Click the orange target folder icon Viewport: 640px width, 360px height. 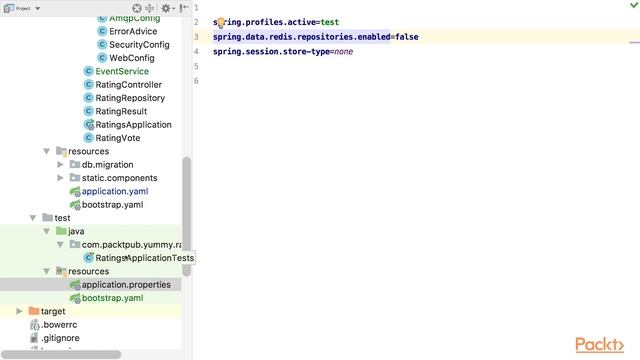click(x=34, y=311)
